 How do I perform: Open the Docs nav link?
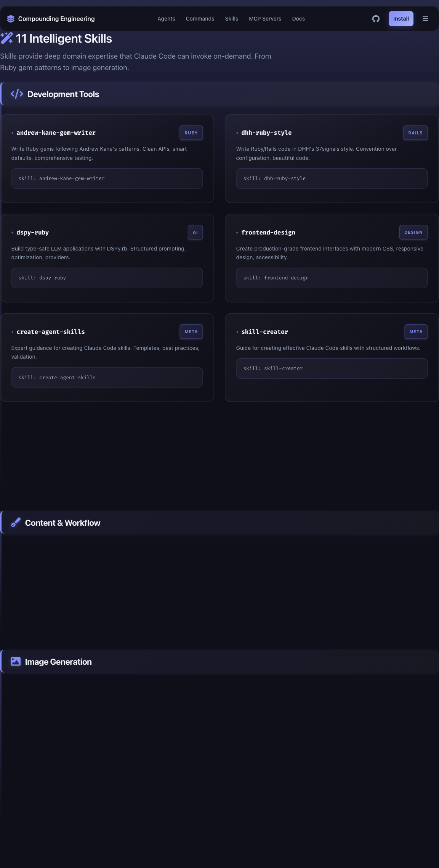298,19
